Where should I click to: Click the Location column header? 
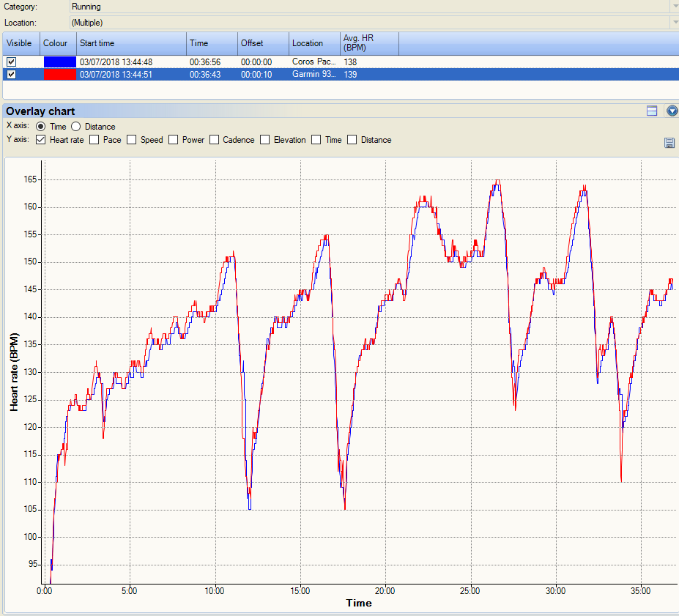pyautogui.click(x=314, y=43)
